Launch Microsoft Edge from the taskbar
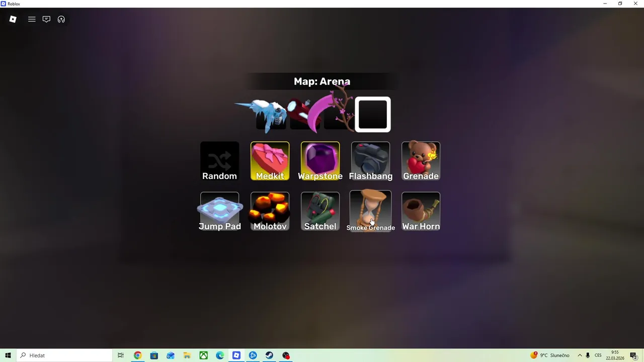The image size is (644, 362). point(220,355)
